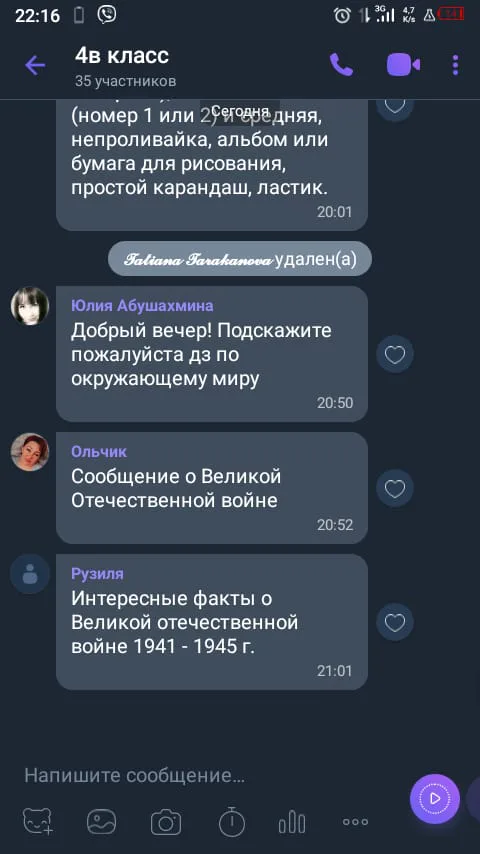Tap the Tatiana Tarakanova удален(а) notice

pyautogui.click(x=240, y=259)
